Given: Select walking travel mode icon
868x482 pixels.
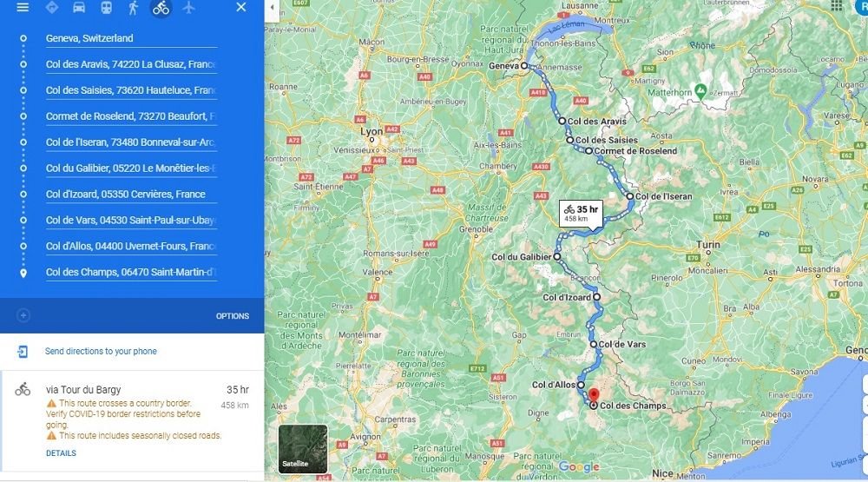Looking at the screenshot, I should pyautogui.click(x=133, y=8).
